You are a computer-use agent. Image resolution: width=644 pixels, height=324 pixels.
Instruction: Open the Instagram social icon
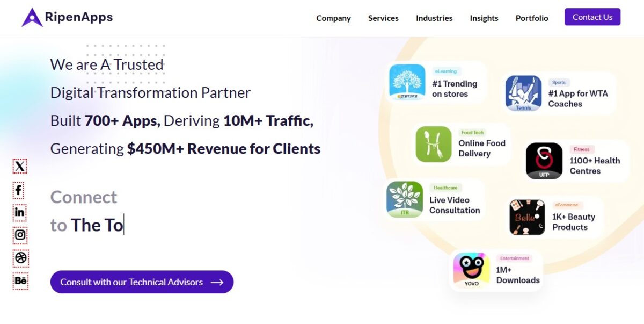[x=20, y=235]
